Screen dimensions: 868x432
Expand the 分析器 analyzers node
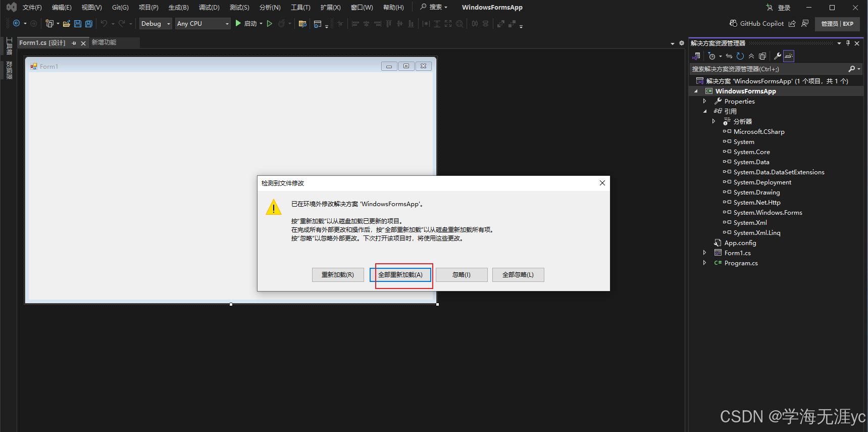713,122
